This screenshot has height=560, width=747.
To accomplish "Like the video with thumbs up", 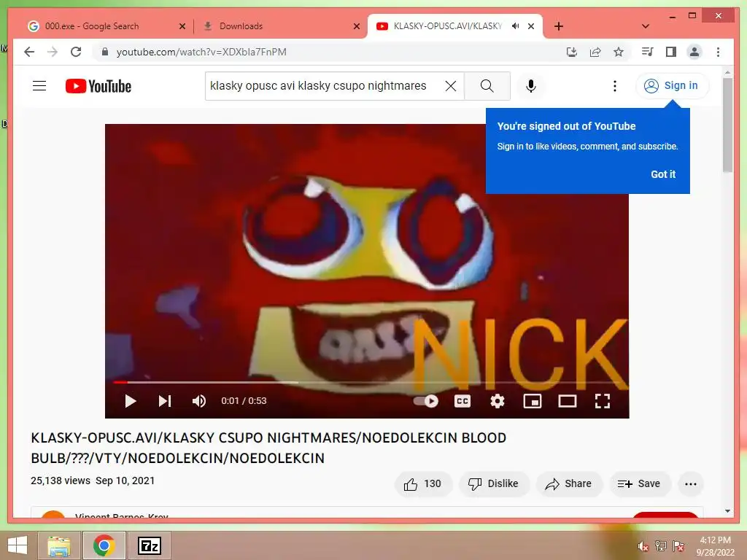I will [422, 484].
